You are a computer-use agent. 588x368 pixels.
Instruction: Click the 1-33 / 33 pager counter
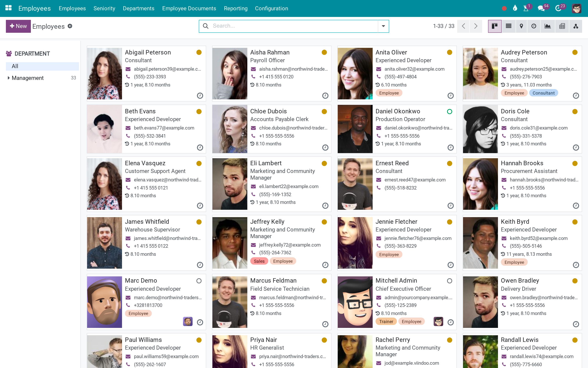(x=444, y=26)
